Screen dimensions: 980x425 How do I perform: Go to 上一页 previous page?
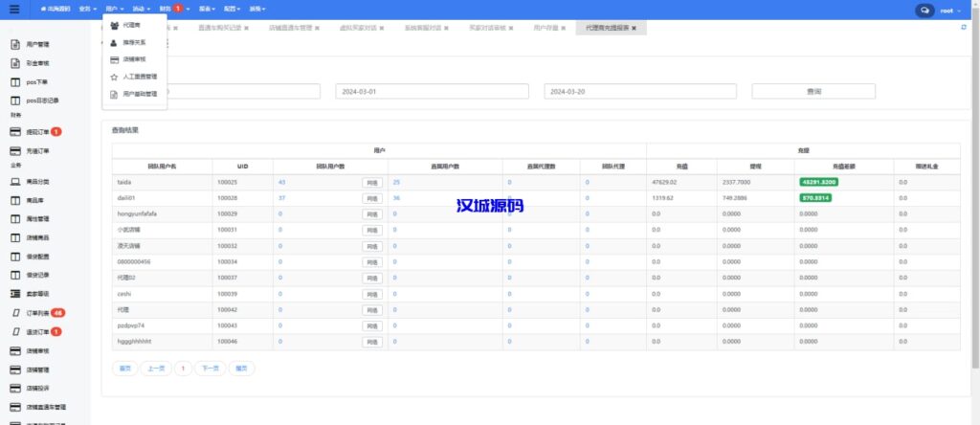coord(156,369)
